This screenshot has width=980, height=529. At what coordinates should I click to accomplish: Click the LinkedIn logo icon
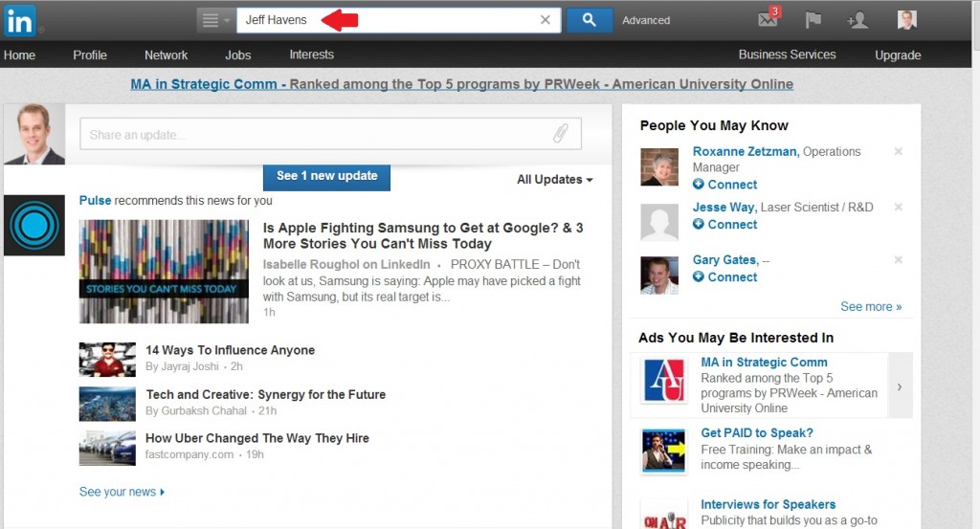click(x=19, y=20)
